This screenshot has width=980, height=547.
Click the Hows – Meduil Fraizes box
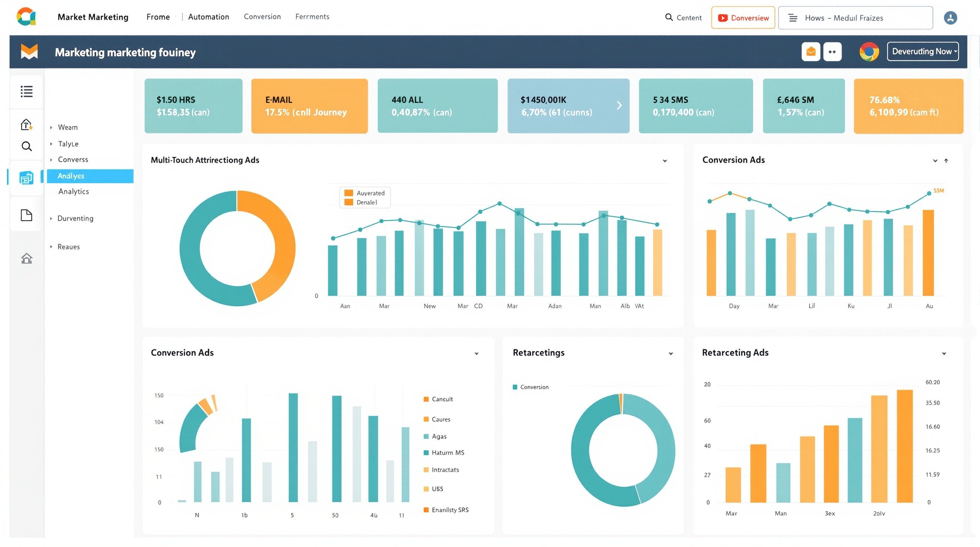coord(855,18)
